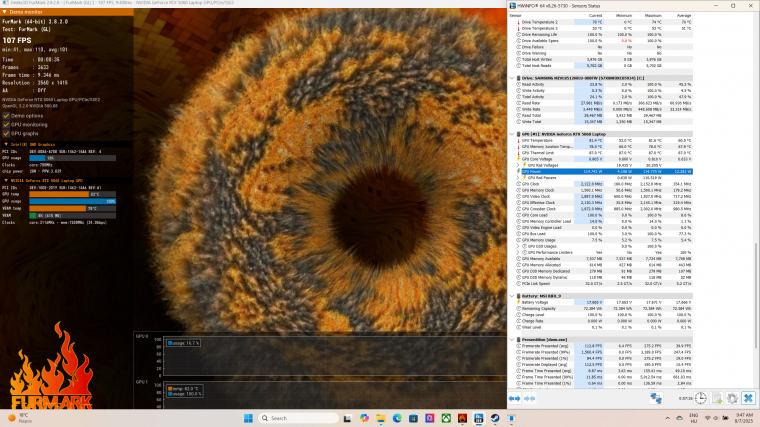The height and width of the screenshot is (427, 760).
Task: Click the collapse layout arrows in HWiNFO
Action: point(530,398)
